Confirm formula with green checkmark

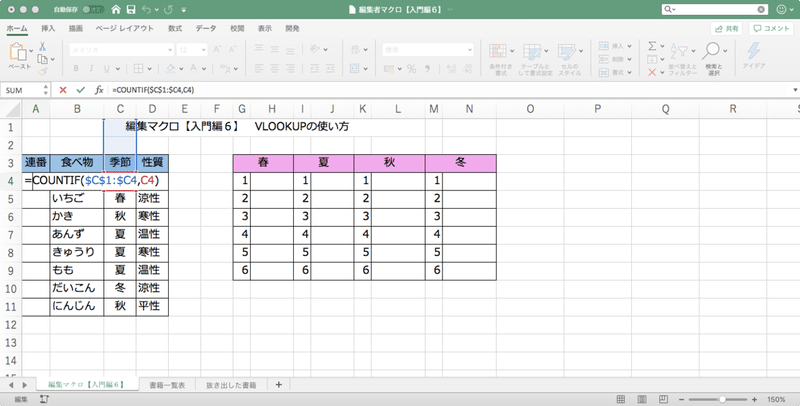(81, 90)
